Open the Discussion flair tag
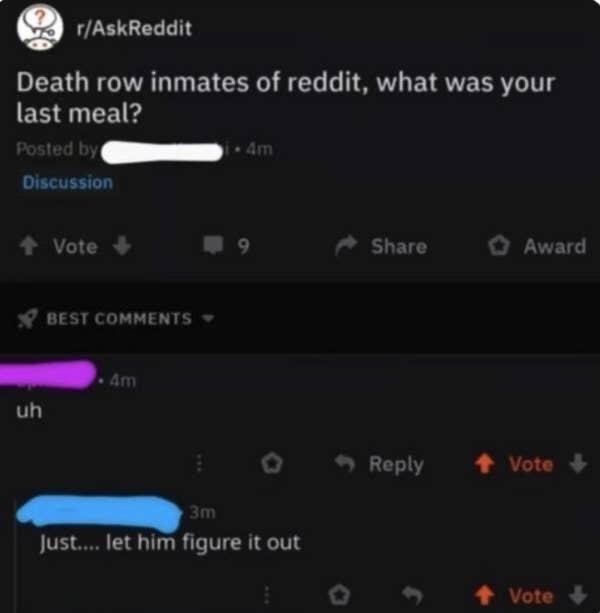Screen dimensions: 600x613 (68, 182)
